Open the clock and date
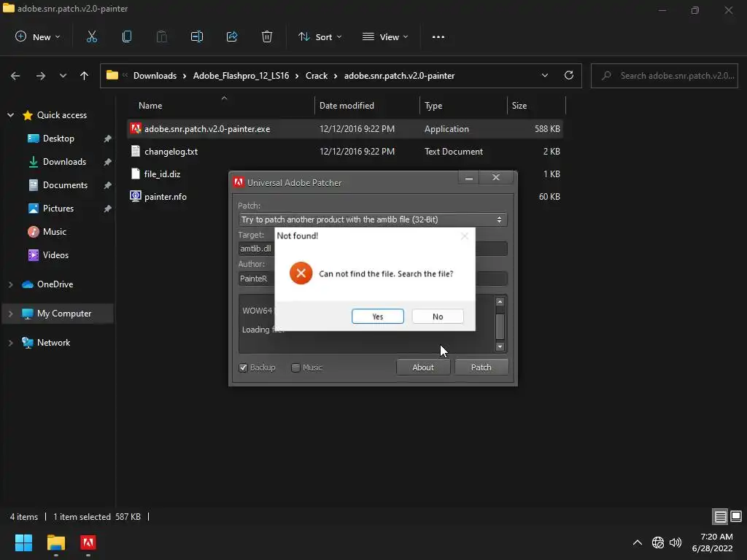The image size is (747, 560). click(x=712, y=542)
